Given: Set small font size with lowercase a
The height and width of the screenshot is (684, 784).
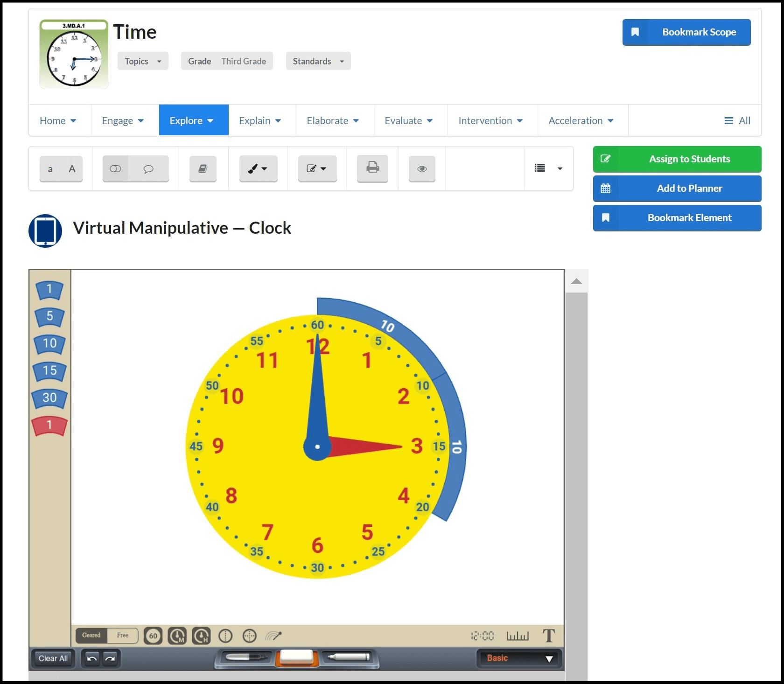Looking at the screenshot, I should coord(50,169).
